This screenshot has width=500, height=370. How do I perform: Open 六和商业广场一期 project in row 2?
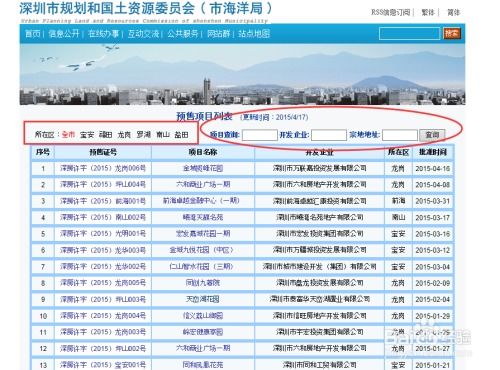pos(203,185)
